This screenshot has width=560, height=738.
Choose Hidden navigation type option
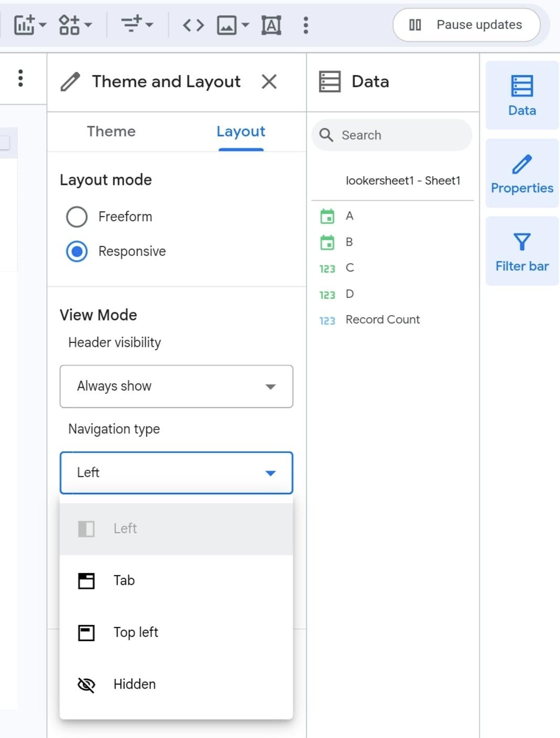134,684
